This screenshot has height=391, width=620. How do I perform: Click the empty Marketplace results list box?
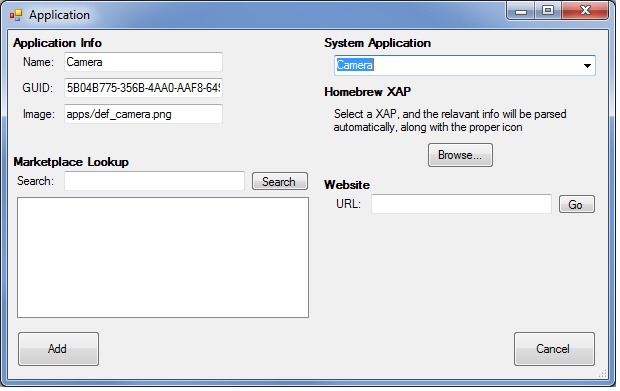[x=163, y=257]
